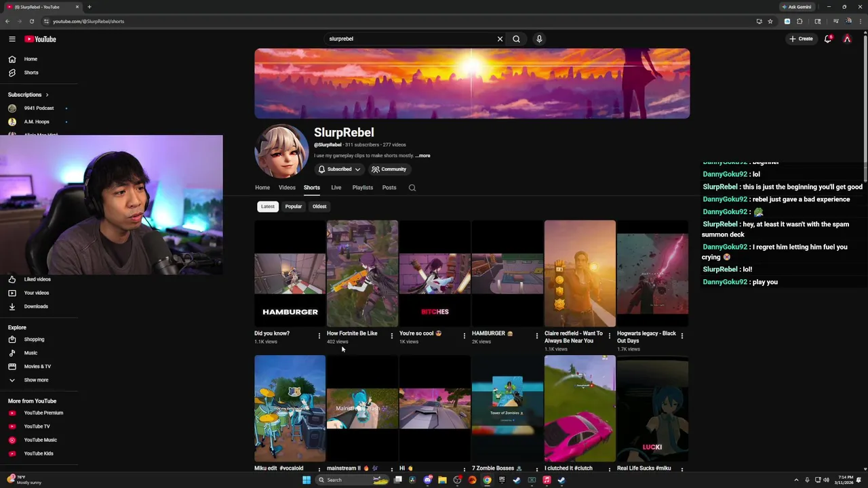The height and width of the screenshot is (488, 868).
Task: Open a new browser tab
Action: tap(89, 7)
